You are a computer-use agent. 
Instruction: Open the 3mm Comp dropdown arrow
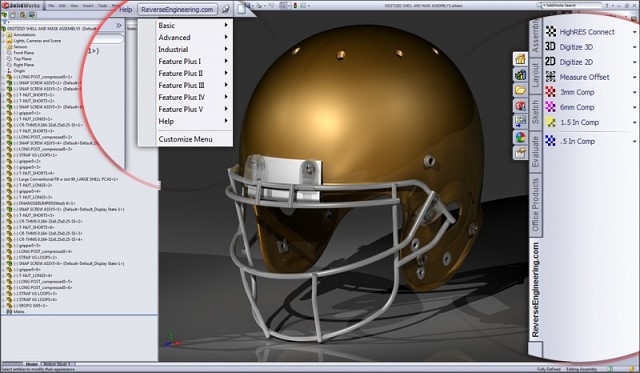[x=635, y=92]
